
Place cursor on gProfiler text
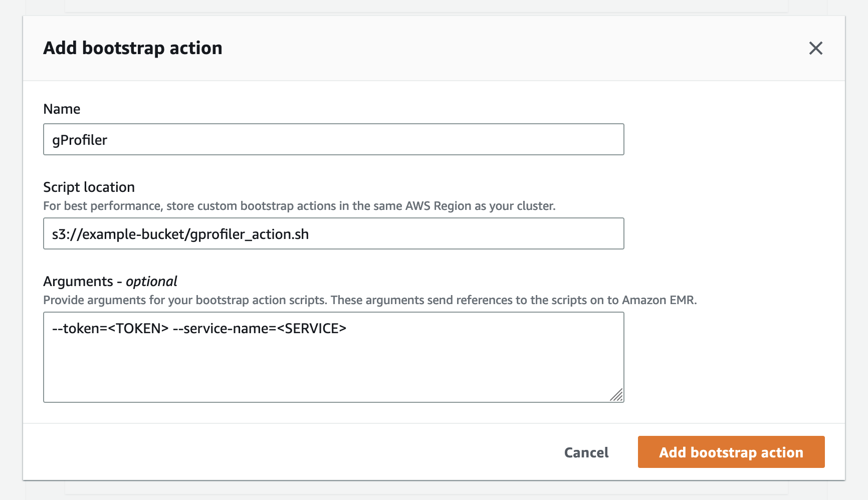pyautogui.click(x=80, y=140)
